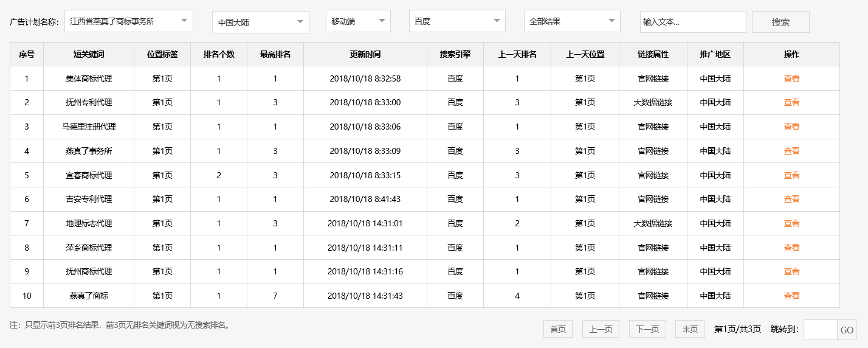Screen dimensions: 868x348
Task: Click the 链接属性 column header
Action: (x=653, y=54)
